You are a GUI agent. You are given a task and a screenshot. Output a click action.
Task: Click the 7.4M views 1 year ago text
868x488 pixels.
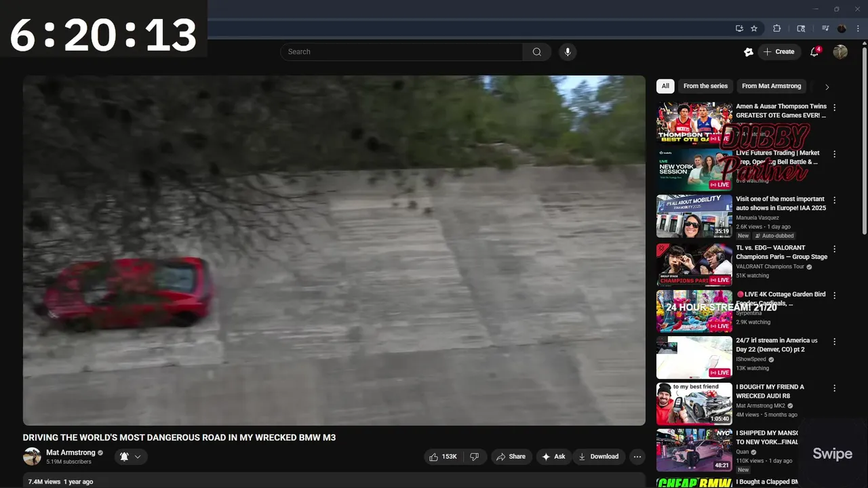coord(60,482)
